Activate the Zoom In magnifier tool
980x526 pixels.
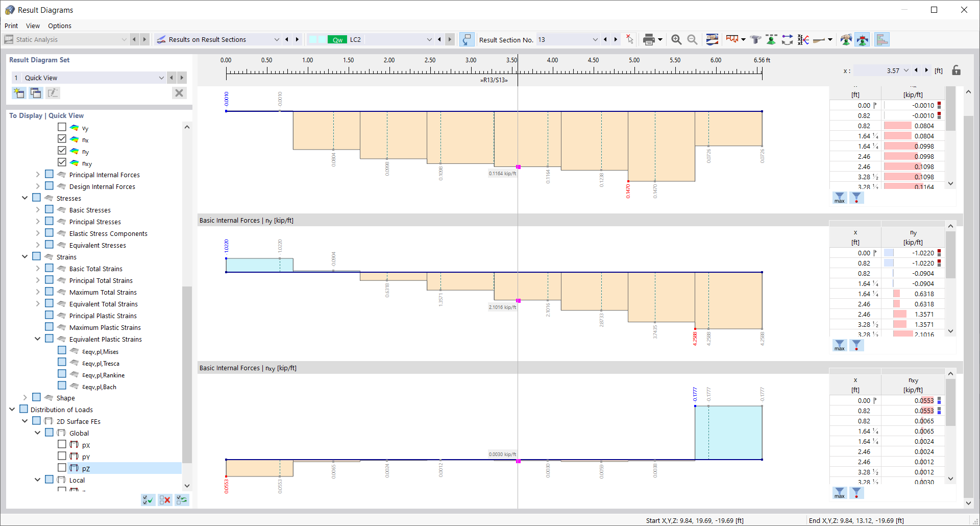[x=676, y=39]
